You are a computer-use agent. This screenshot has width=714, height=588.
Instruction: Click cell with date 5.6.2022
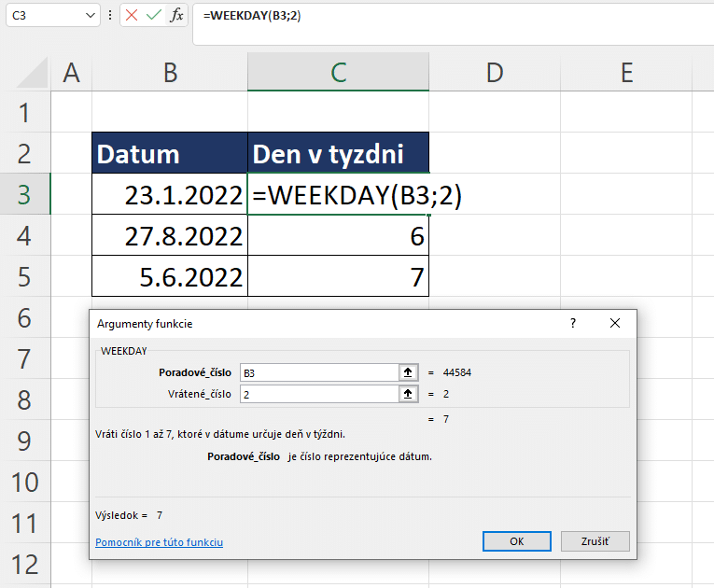pyautogui.click(x=170, y=276)
